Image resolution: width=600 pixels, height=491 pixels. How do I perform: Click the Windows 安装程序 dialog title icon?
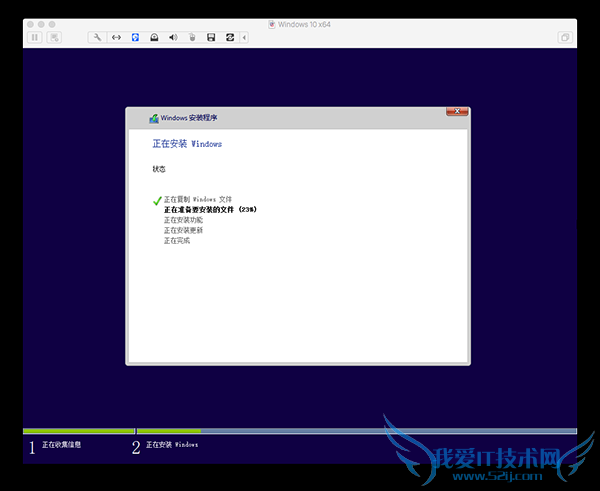pos(153,118)
